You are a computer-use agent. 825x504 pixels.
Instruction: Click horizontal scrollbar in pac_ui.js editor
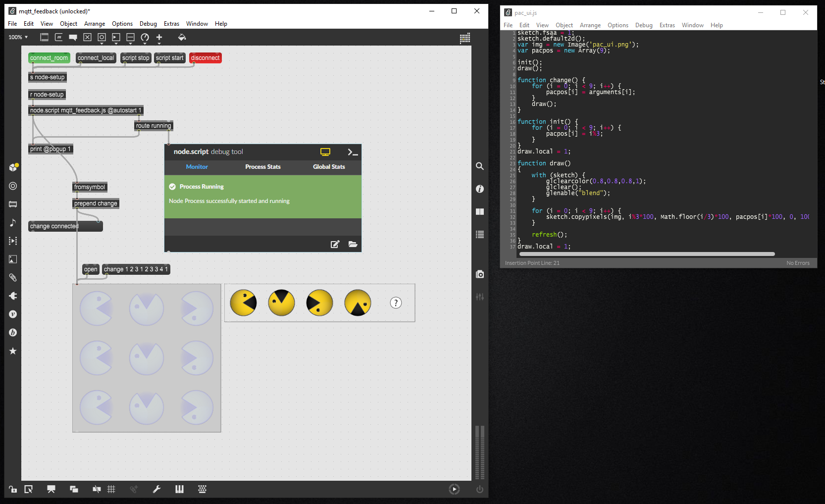point(647,254)
